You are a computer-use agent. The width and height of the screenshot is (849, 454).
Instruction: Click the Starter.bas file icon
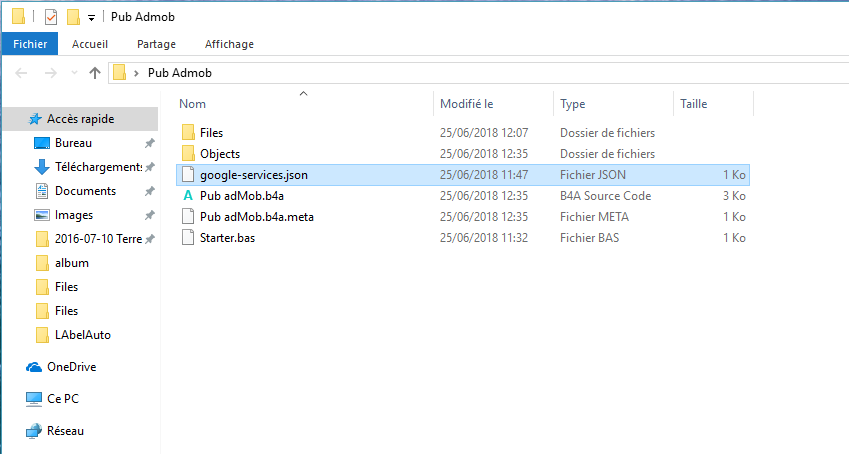point(187,238)
